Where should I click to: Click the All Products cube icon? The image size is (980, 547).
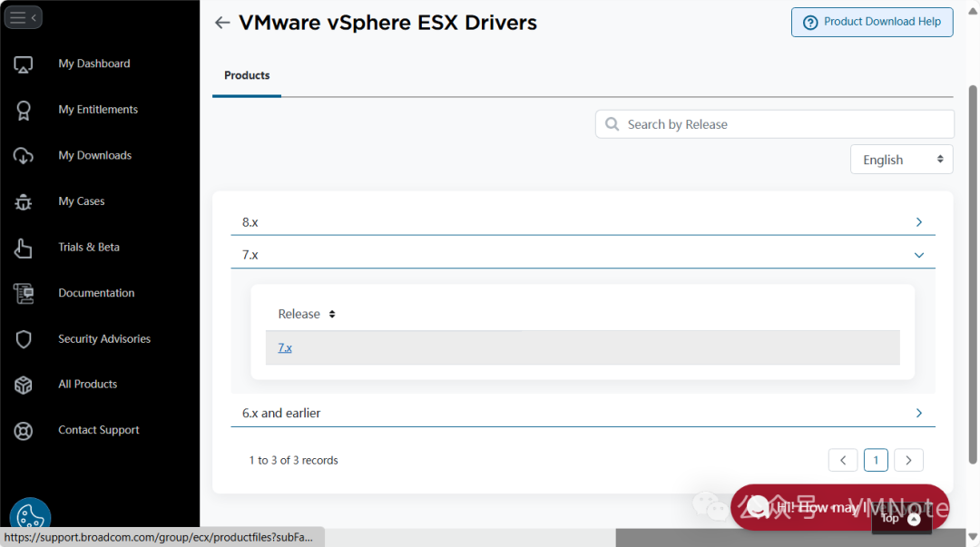pos(23,386)
